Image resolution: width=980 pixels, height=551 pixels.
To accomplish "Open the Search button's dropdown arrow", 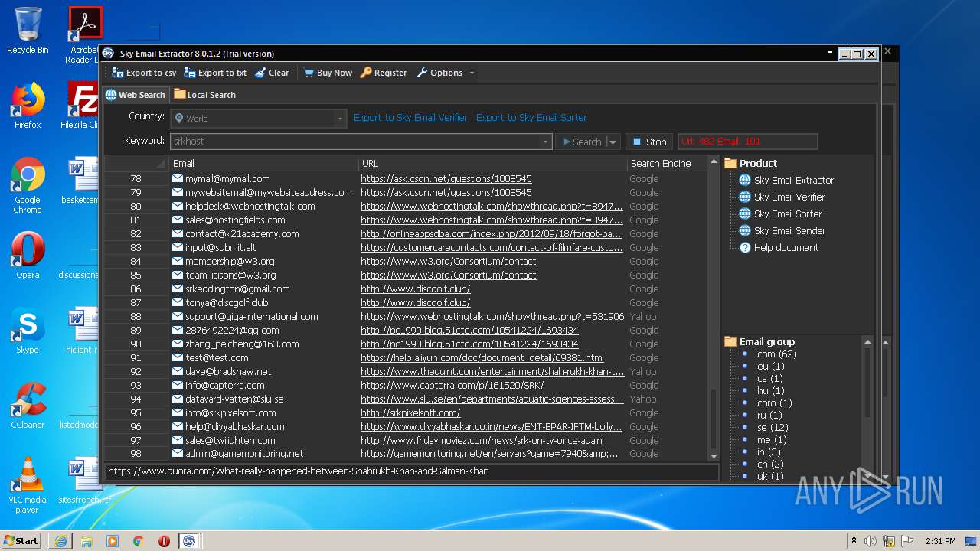I will pyautogui.click(x=612, y=142).
